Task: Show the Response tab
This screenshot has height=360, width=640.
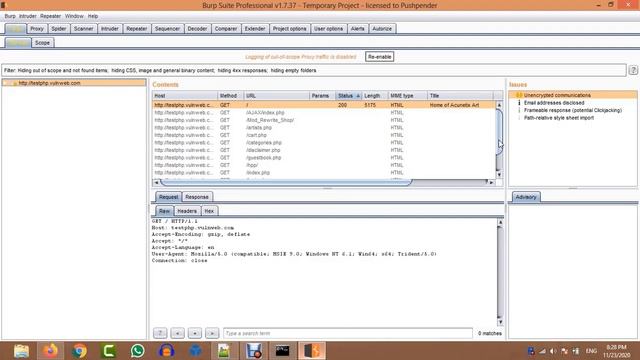Action: click(x=197, y=197)
